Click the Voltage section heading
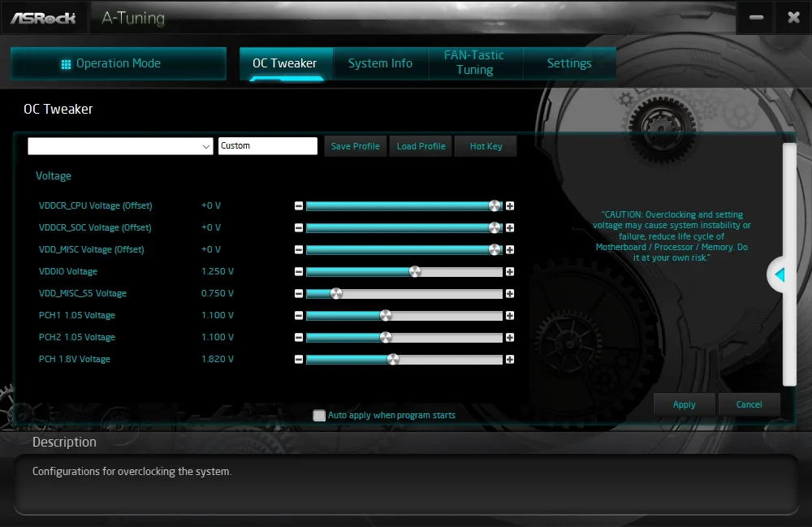 (x=54, y=176)
